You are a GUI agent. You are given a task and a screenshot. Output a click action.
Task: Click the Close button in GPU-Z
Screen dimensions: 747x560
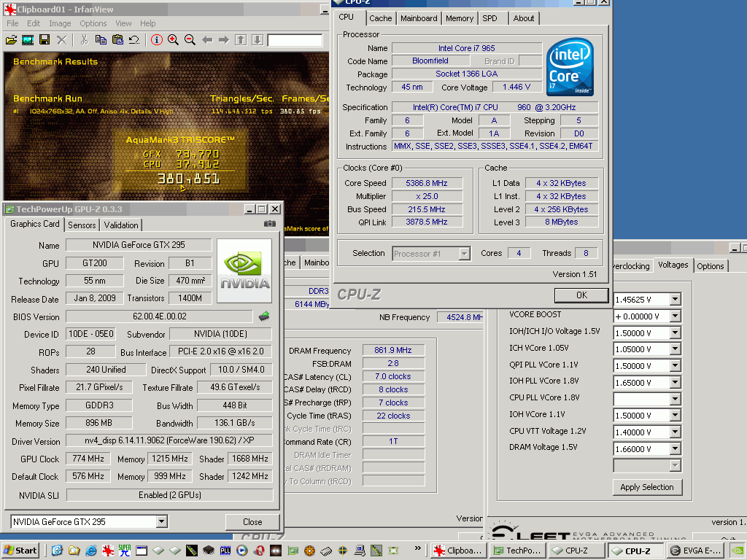point(252,522)
